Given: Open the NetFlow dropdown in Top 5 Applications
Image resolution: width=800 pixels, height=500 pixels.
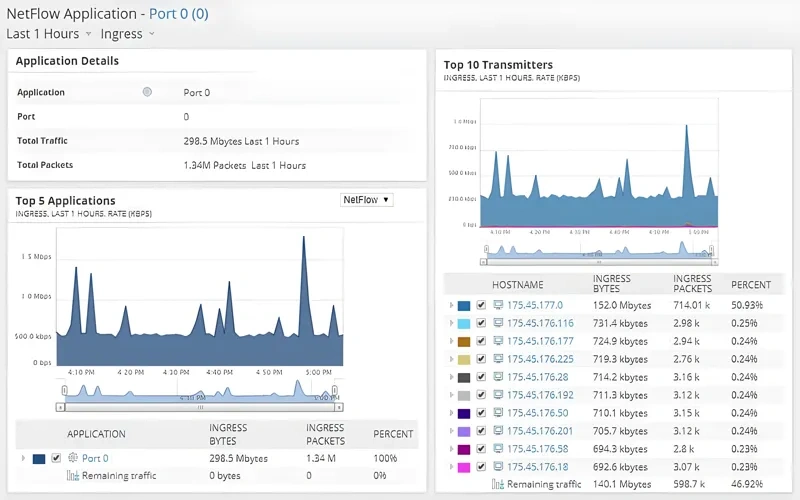Looking at the screenshot, I should point(367,200).
